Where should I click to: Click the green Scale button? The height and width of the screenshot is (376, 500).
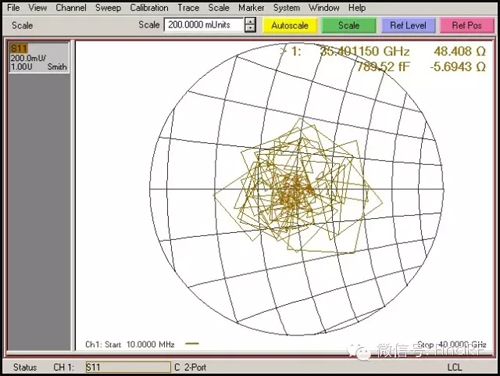pos(349,26)
